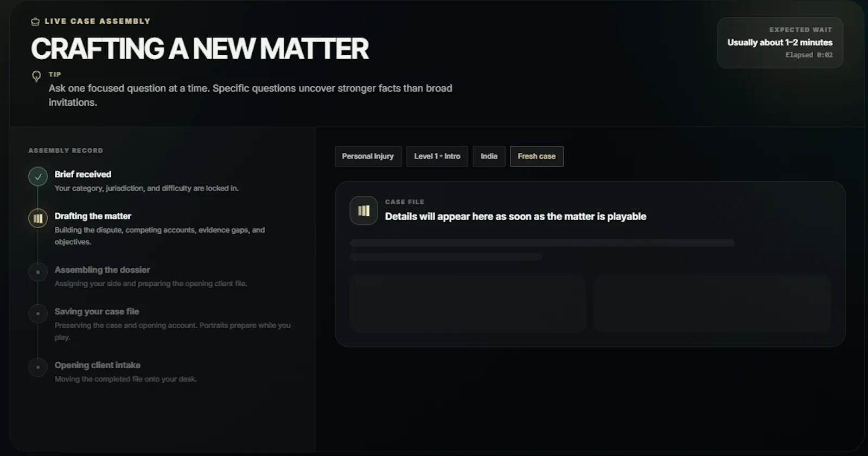Click the briefcase icon beside Live Case Assembly
Image resolution: width=868 pixels, height=456 pixels.
[x=35, y=22]
